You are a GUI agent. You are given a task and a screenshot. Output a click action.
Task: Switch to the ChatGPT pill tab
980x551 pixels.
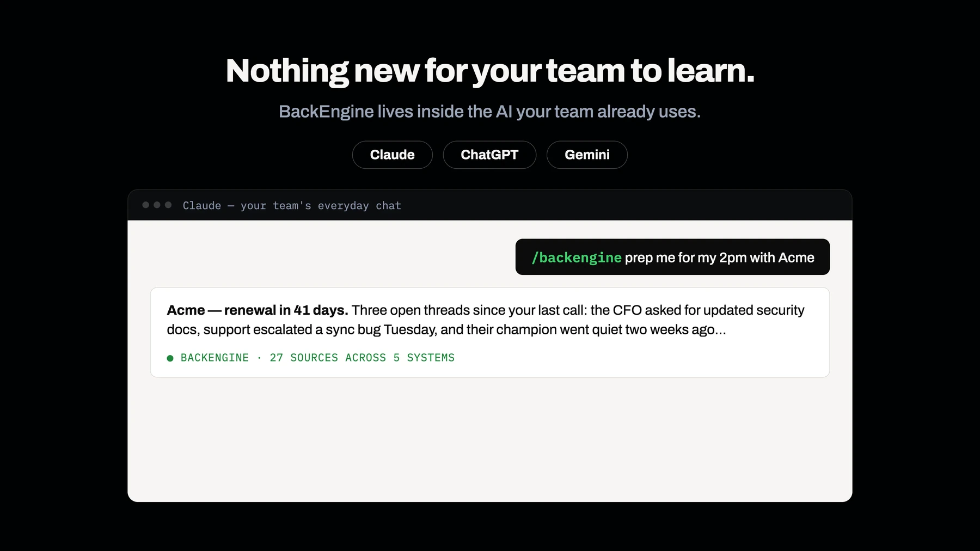[x=489, y=155]
